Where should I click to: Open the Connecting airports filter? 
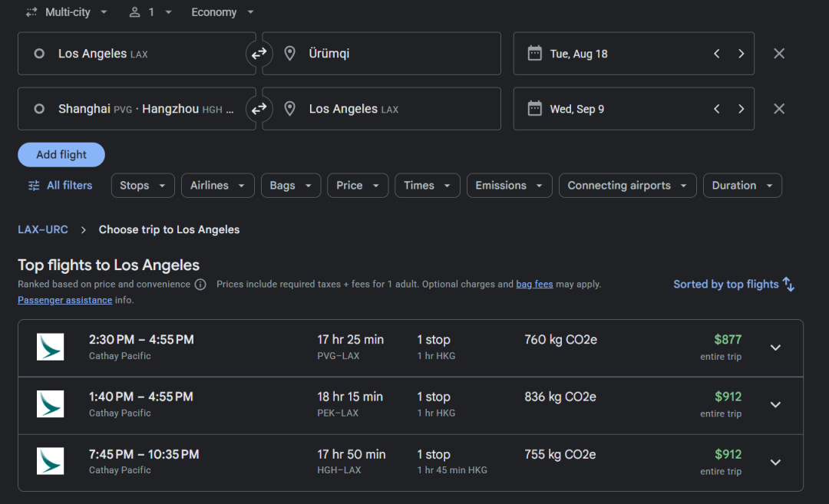627,186
